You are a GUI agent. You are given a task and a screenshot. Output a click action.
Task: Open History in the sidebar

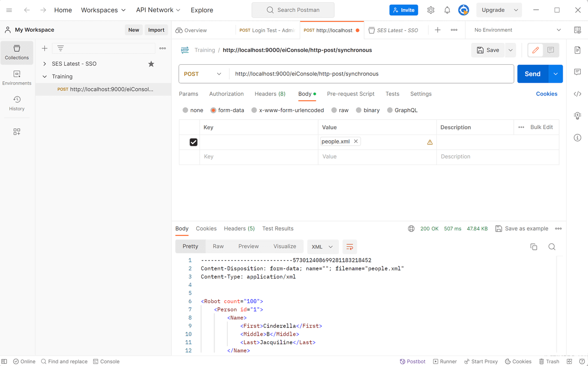[x=17, y=103]
